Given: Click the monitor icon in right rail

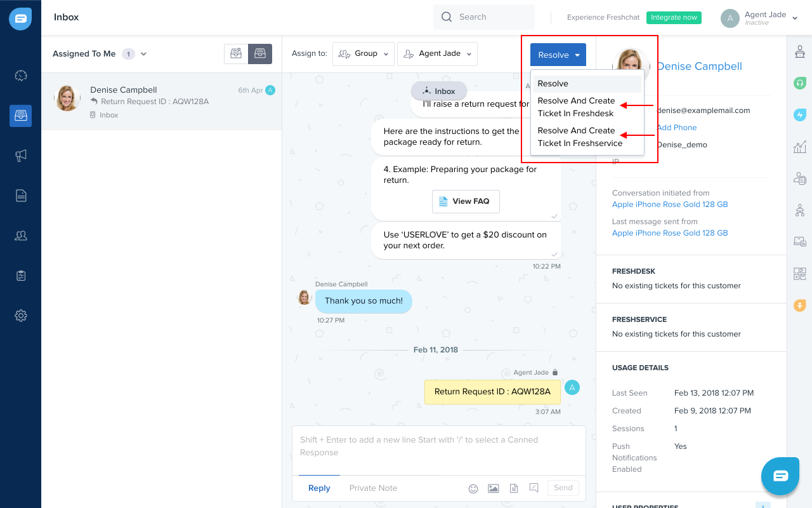Looking at the screenshot, I should 800,241.
